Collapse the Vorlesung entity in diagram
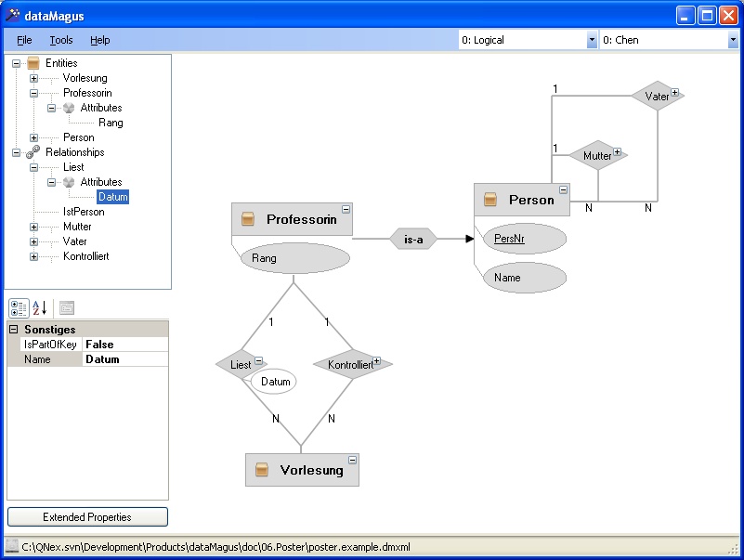Viewport: 744px width, 560px height. pos(352,460)
